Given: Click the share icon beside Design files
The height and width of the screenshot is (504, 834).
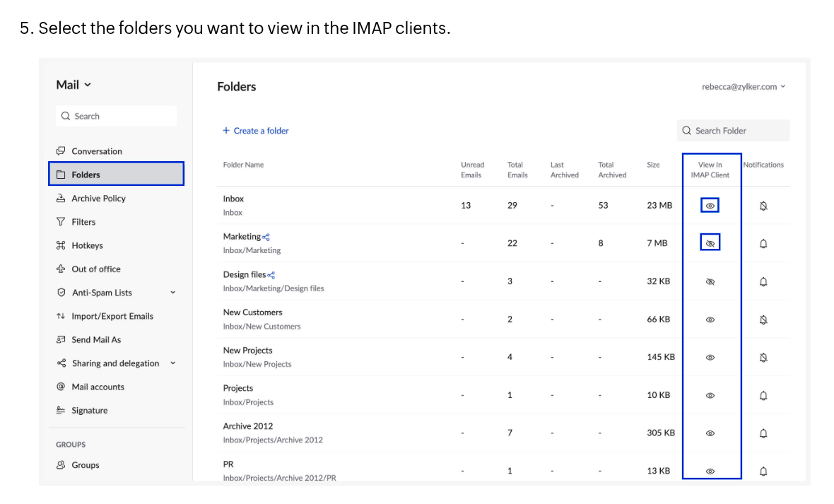Looking at the screenshot, I should [271, 275].
